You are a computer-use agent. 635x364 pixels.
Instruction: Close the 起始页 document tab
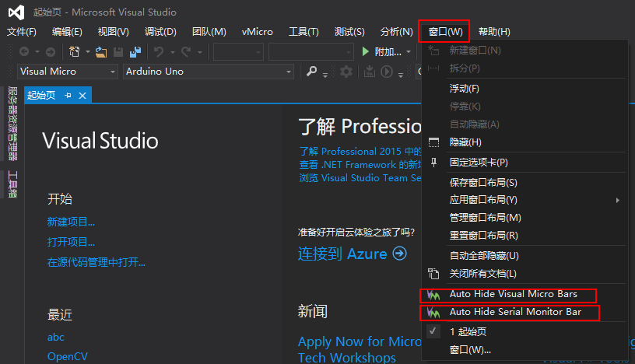point(82,96)
